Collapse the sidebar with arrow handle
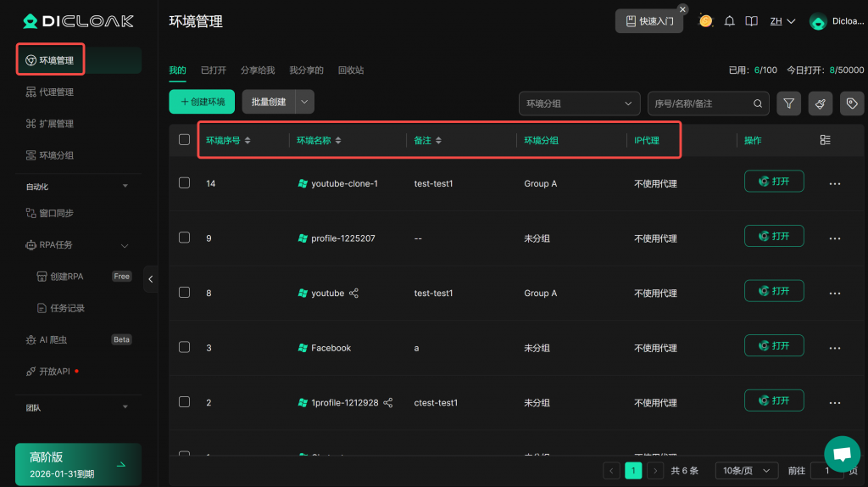 tap(151, 278)
